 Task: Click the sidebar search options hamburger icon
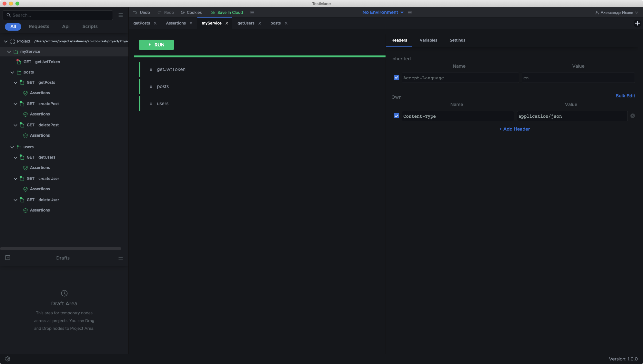(121, 15)
